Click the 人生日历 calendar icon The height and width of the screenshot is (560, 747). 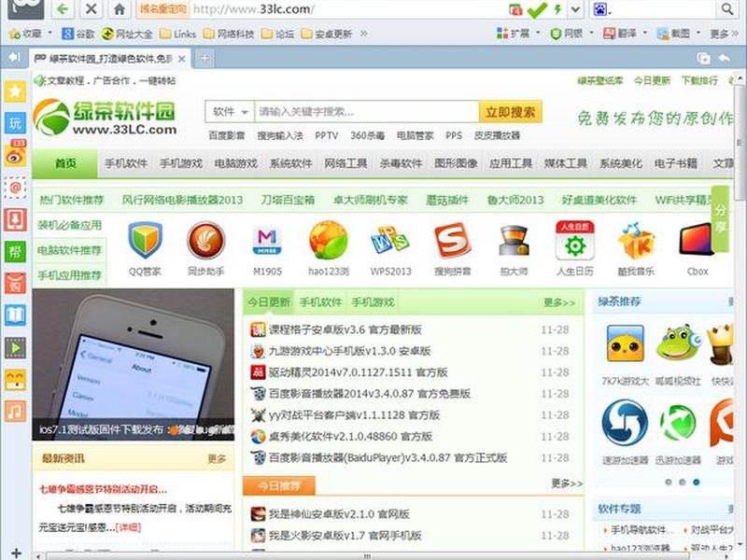[x=575, y=241]
